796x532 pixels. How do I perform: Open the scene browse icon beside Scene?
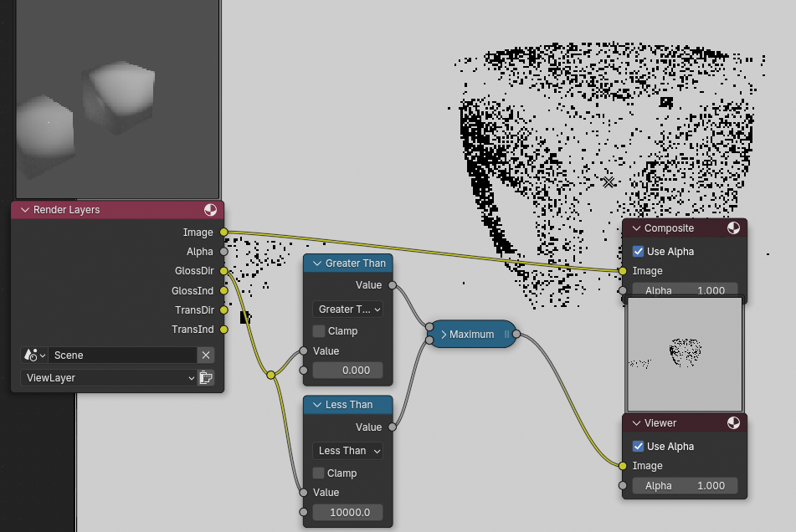[34, 355]
